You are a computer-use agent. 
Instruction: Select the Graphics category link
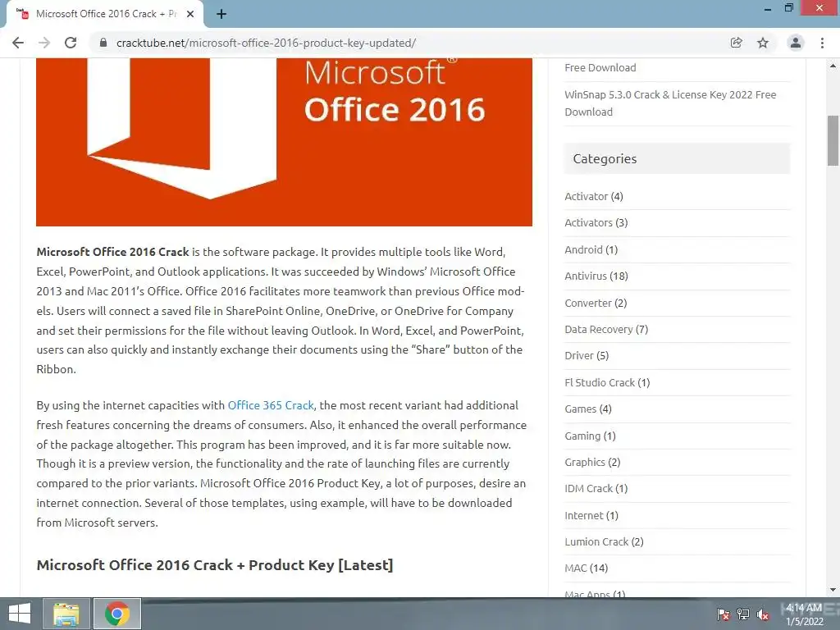pyautogui.click(x=584, y=462)
